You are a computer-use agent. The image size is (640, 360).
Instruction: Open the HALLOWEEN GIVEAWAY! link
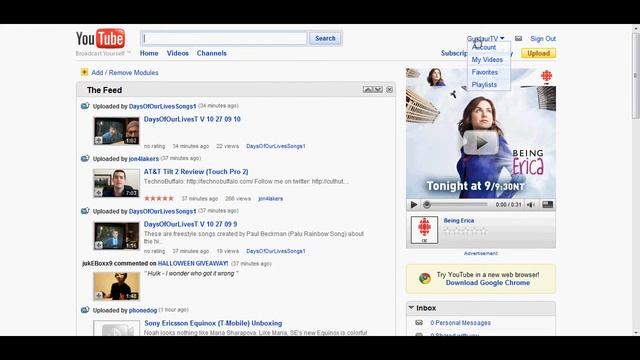coord(193,263)
